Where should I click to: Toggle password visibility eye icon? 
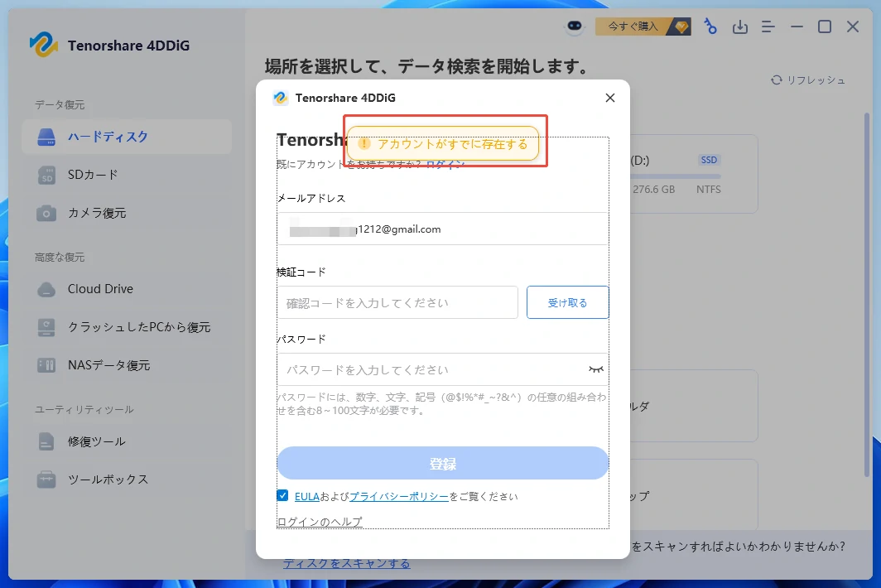coord(596,369)
